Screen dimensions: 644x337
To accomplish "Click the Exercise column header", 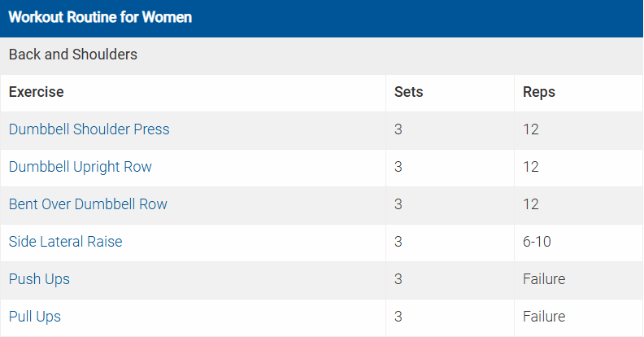I will 37,92.
